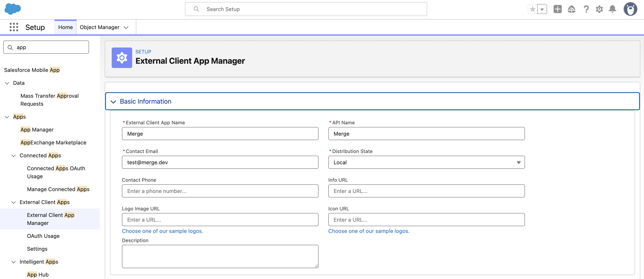The width and height of the screenshot is (644, 279).
Task: Open AppExchange Marketplace
Action: pyautogui.click(x=53, y=142)
